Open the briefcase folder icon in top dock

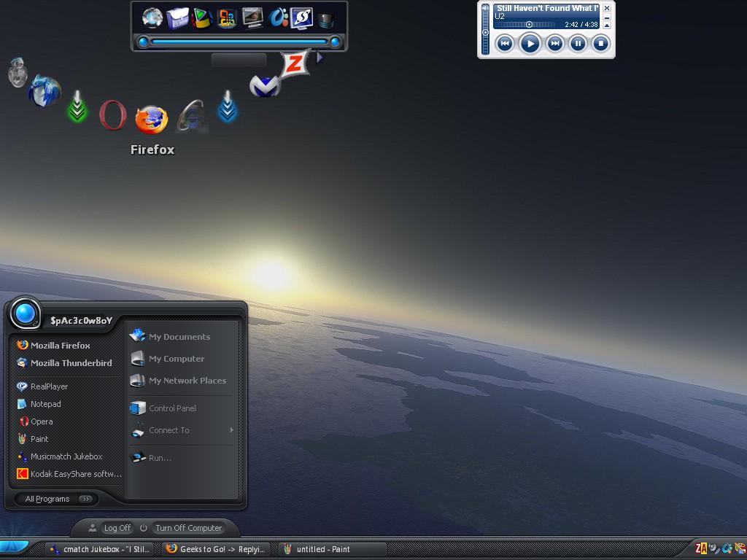177,18
